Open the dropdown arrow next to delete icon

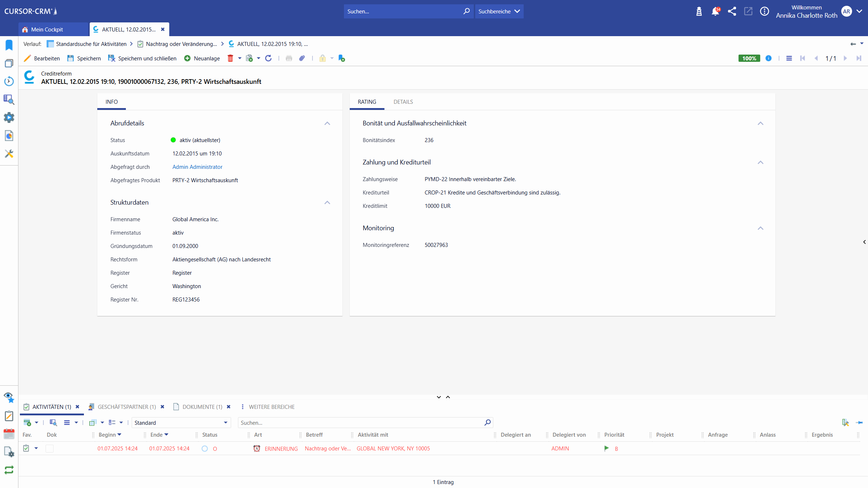tap(239, 58)
